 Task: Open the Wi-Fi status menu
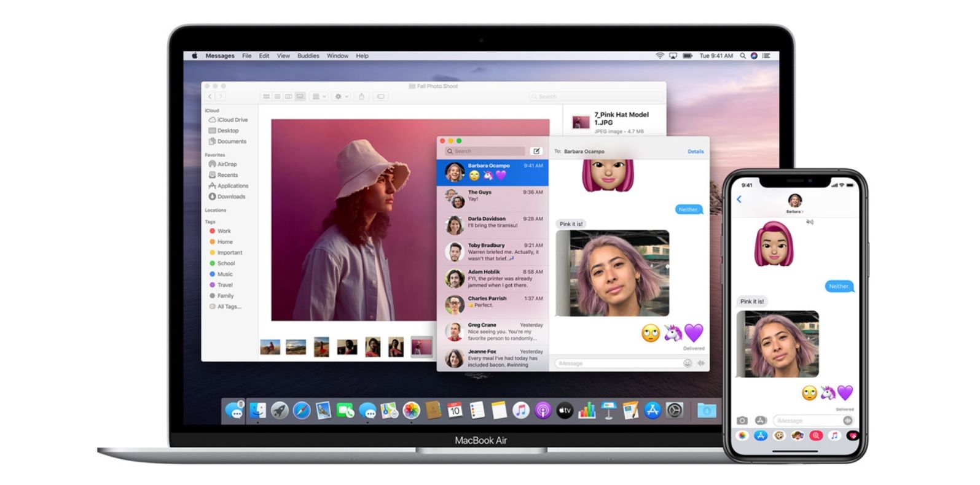click(x=660, y=56)
